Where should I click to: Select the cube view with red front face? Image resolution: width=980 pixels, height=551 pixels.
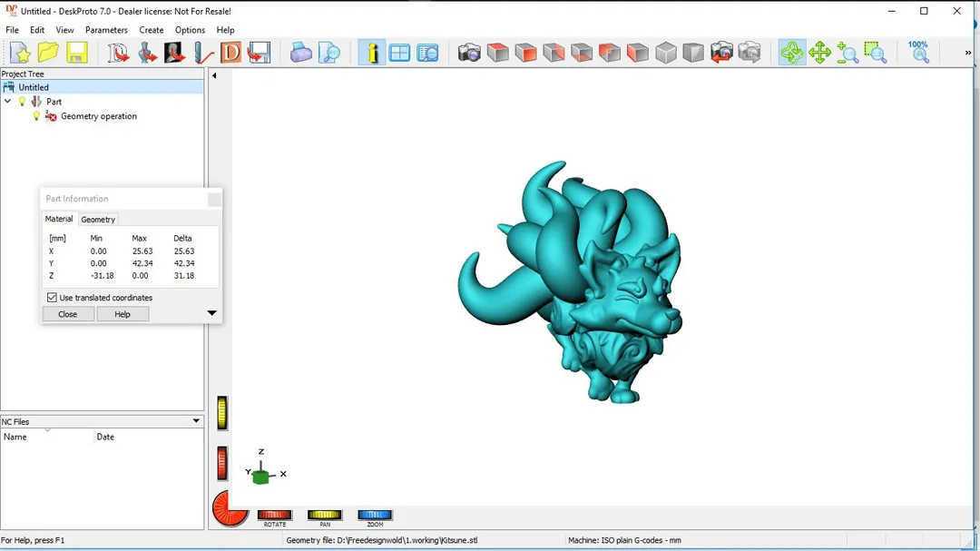(525, 53)
